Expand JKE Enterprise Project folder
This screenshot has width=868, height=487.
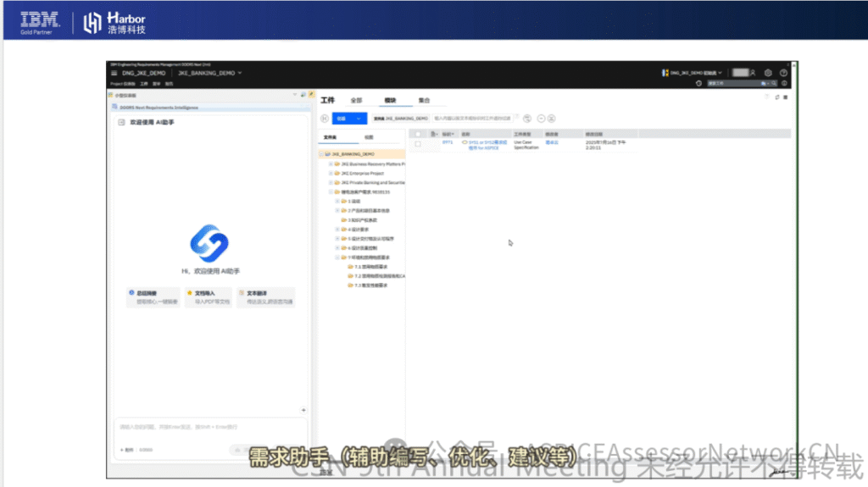[331, 174]
